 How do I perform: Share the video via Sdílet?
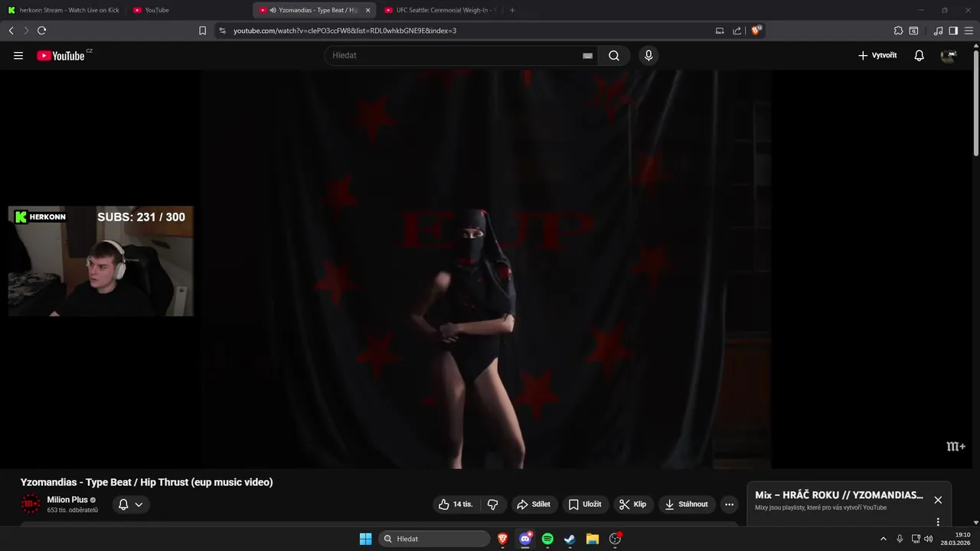(x=534, y=504)
